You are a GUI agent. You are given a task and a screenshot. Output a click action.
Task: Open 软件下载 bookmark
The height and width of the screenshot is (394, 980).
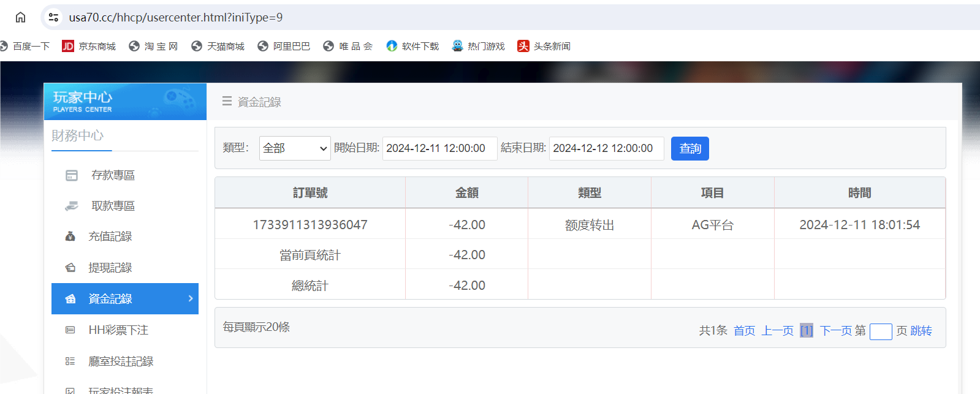point(412,46)
